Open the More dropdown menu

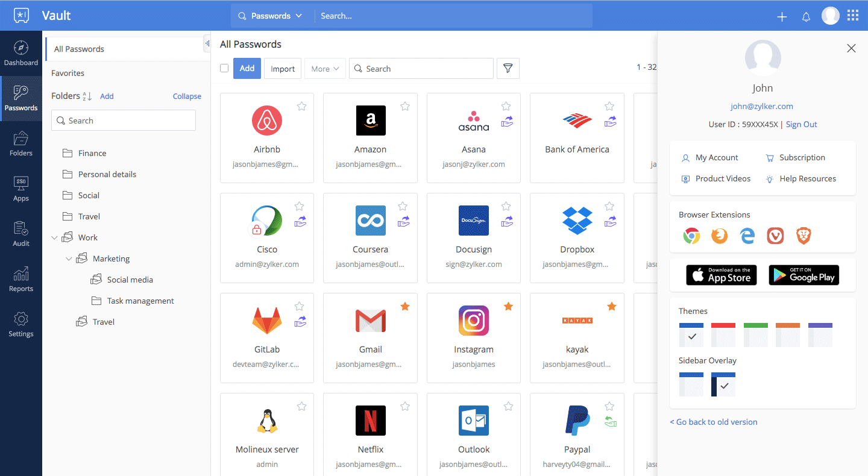[325, 69]
